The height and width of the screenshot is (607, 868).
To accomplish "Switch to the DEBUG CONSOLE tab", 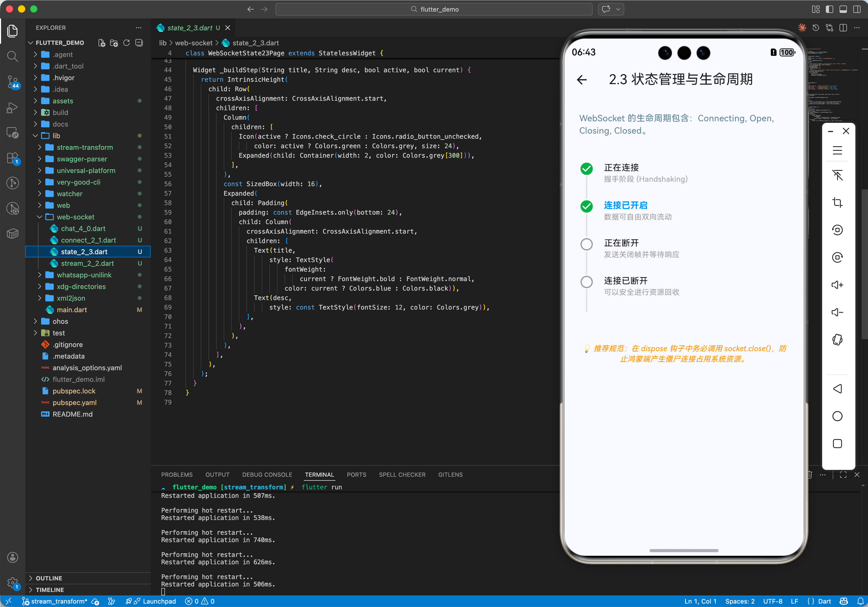I will [267, 474].
